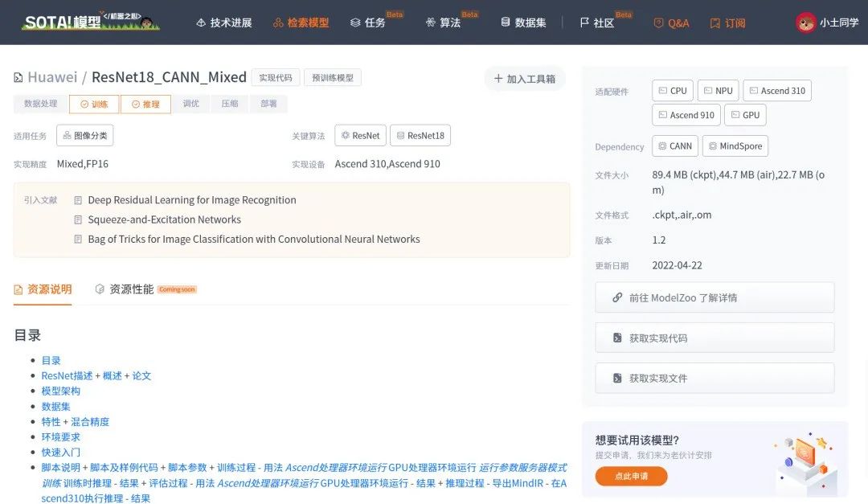Open the 数据集 contents list link
This screenshot has width=868, height=504.
pos(56,407)
